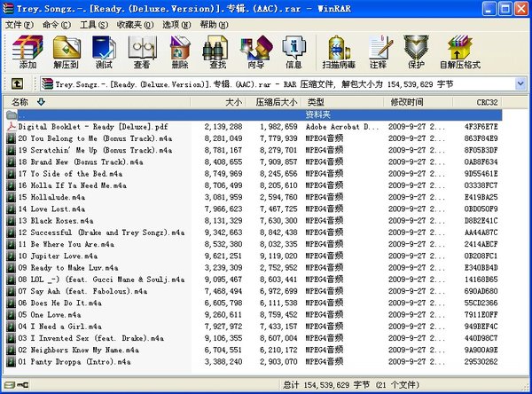The width and height of the screenshot is (532, 394).
Task: Open the 文件(F) menu
Action: 20,25
